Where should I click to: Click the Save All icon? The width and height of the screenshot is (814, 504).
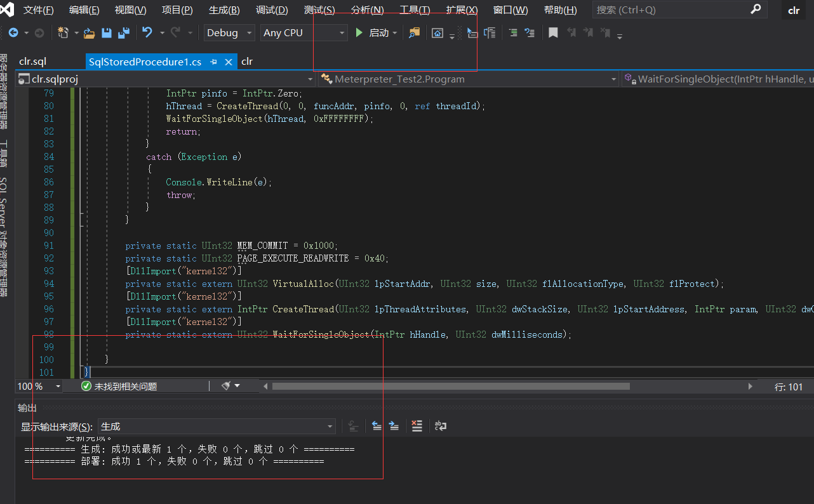124,33
